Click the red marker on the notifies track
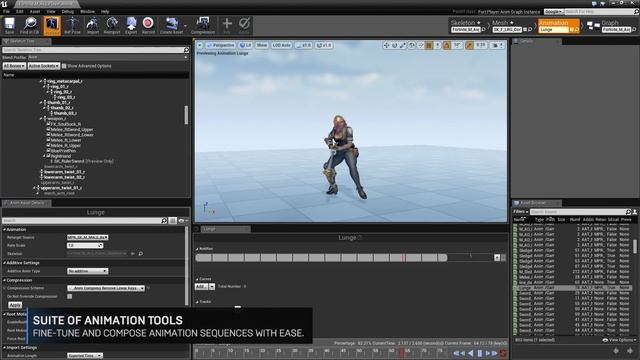640x360 pixels. pyautogui.click(x=403, y=258)
